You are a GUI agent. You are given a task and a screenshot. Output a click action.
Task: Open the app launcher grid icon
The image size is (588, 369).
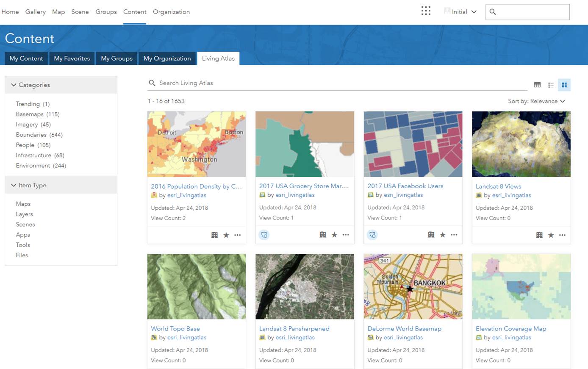pyautogui.click(x=426, y=11)
